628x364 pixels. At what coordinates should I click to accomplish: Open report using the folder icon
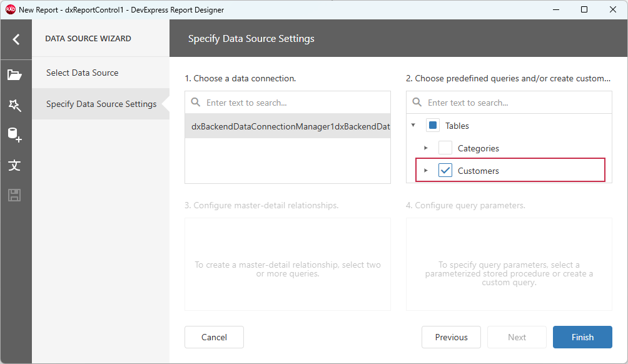(x=15, y=75)
